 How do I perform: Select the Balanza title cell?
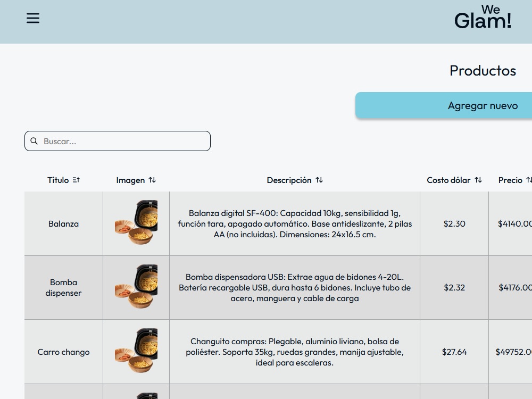(x=63, y=223)
